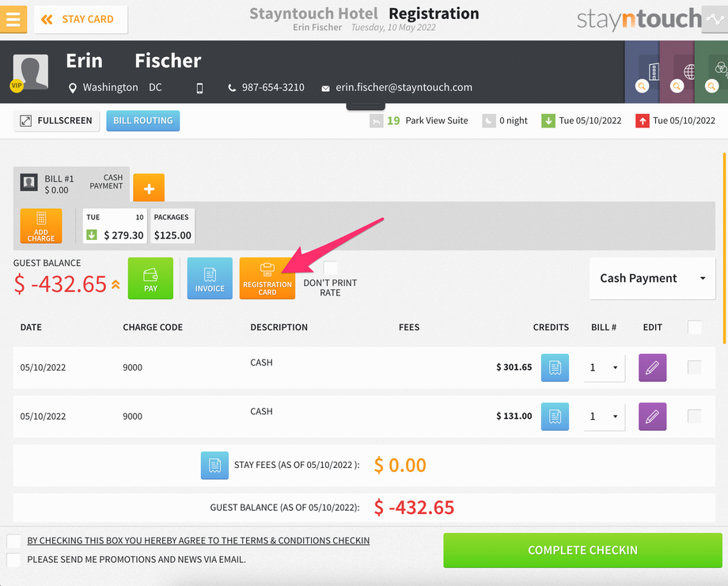This screenshot has height=586, width=728.
Task: Open the Cash Payment dropdown
Action: pos(652,279)
